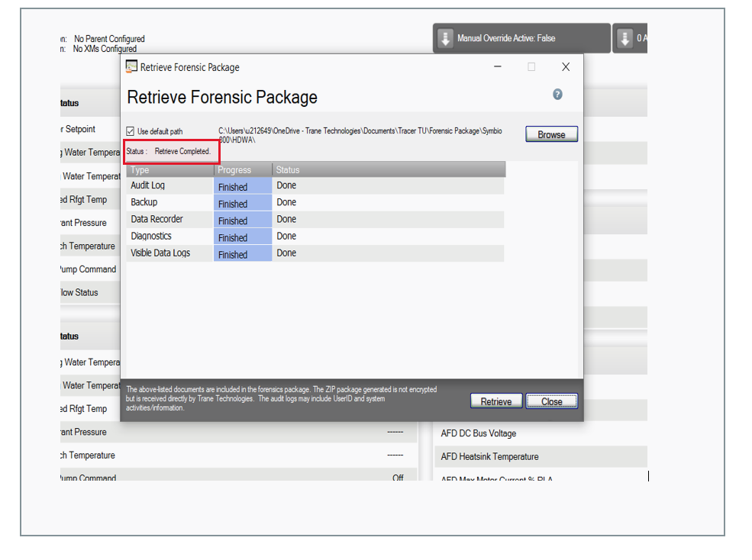Click the Manual Override down-arrow icon
Screen dimensions: 752x560
tap(446, 38)
